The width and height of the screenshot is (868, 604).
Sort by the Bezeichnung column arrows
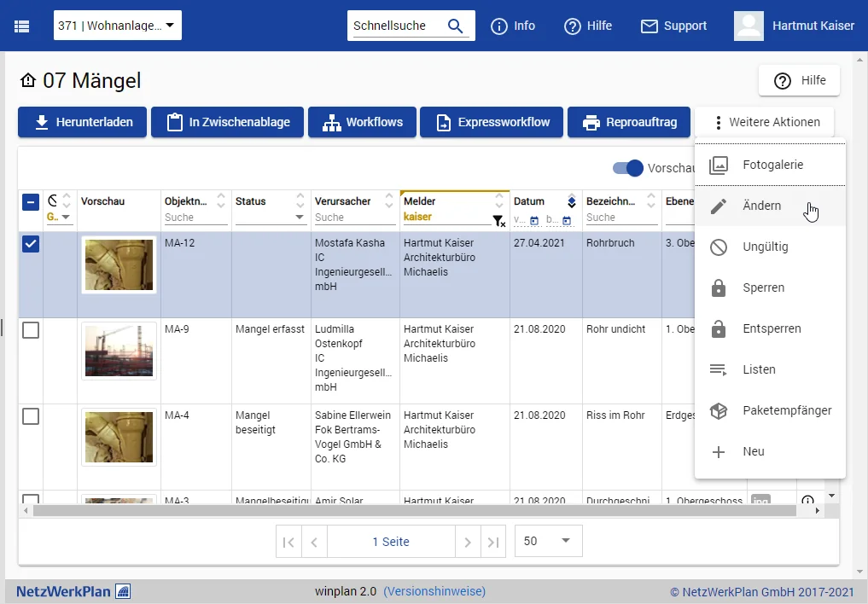pos(651,200)
